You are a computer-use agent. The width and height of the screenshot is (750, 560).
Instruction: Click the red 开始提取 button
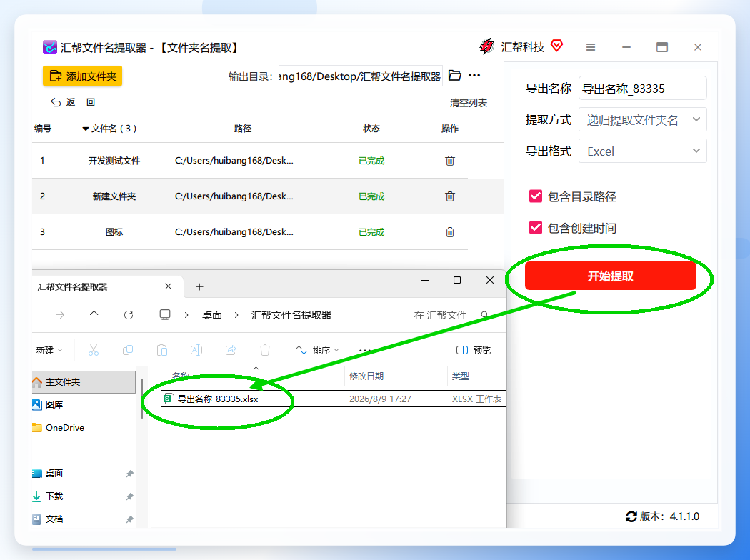point(610,276)
